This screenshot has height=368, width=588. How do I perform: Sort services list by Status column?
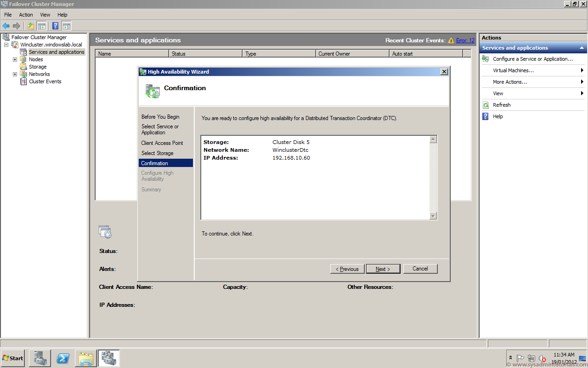(x=205, y=54)
